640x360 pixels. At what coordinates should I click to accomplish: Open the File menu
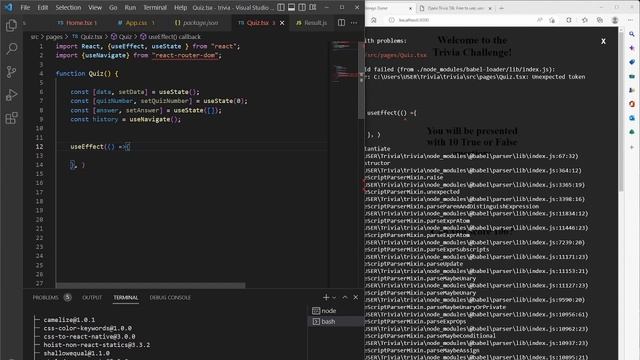click(x=25, y=7)
